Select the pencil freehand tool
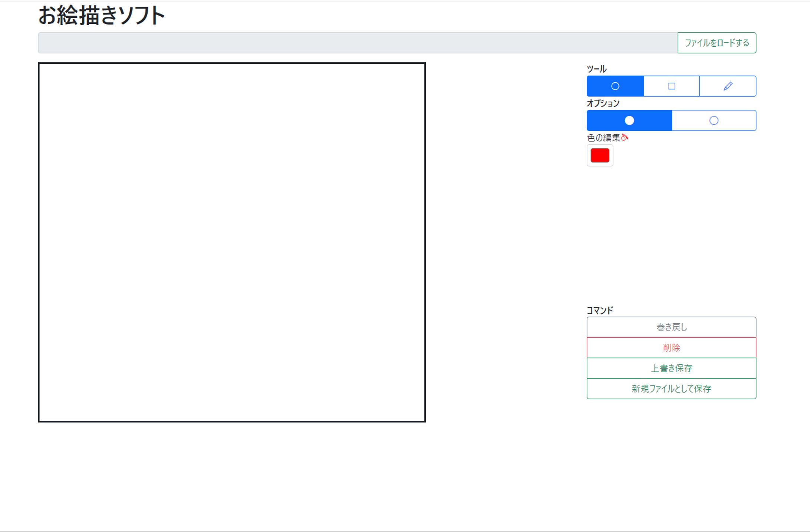 pos(728,86)
